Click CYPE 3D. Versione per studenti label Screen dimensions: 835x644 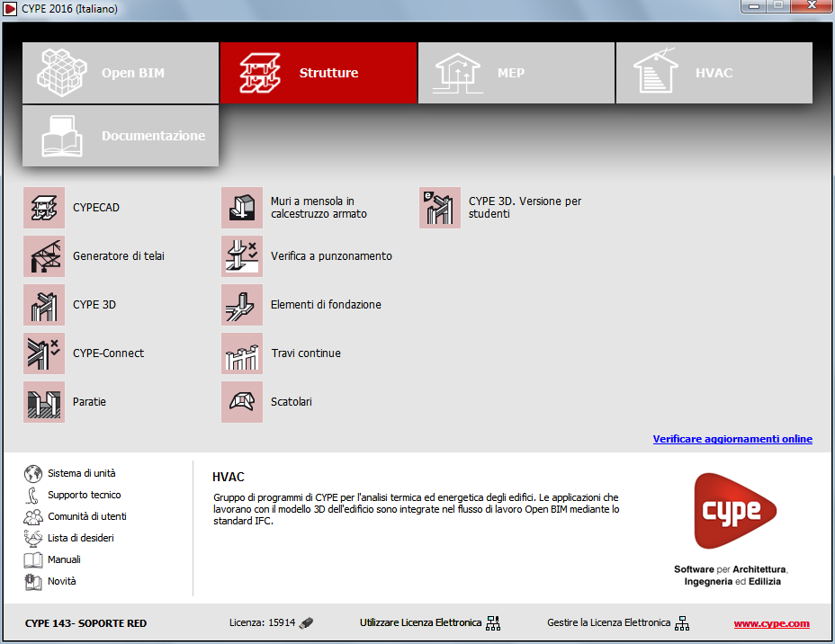pos(525,208)
